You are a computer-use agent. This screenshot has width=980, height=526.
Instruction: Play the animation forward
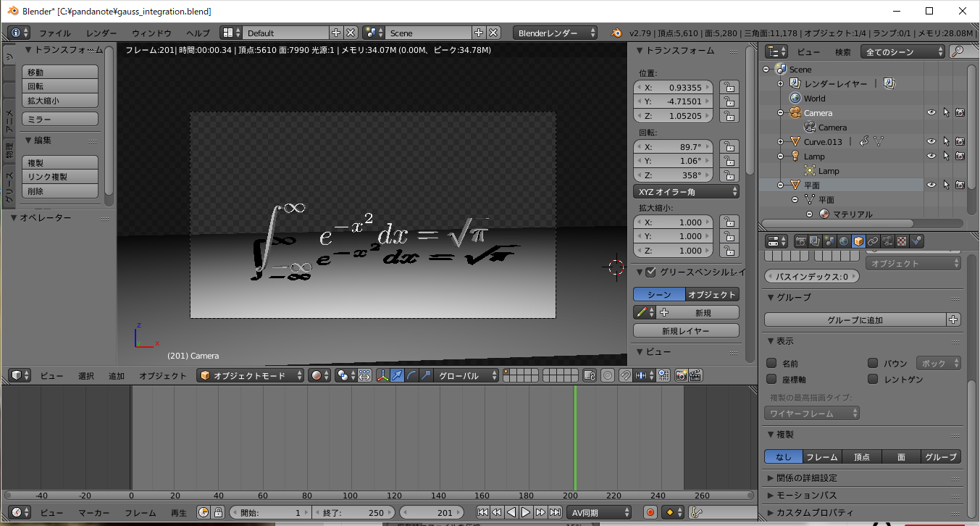click(x=526, y=512)
